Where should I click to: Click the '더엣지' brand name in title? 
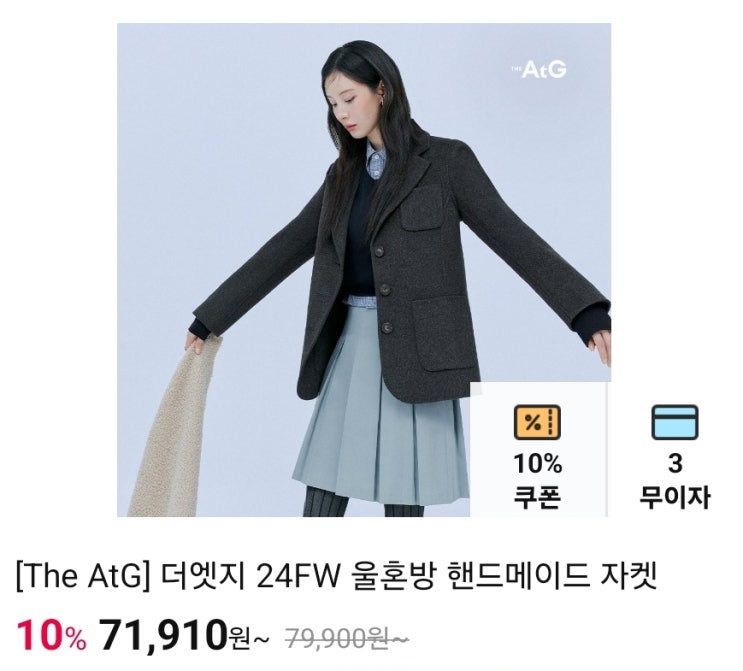coord(203,576)
